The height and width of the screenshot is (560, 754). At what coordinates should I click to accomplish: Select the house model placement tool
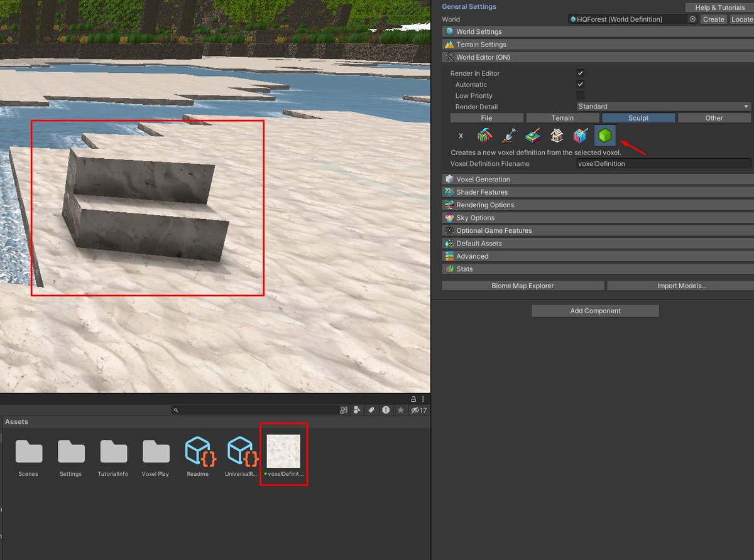click(x=556, y=135)
